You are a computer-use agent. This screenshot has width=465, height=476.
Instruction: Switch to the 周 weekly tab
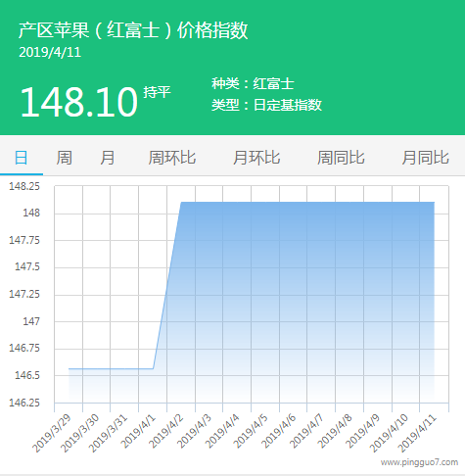pyautogui.click(x=65, y=158)
